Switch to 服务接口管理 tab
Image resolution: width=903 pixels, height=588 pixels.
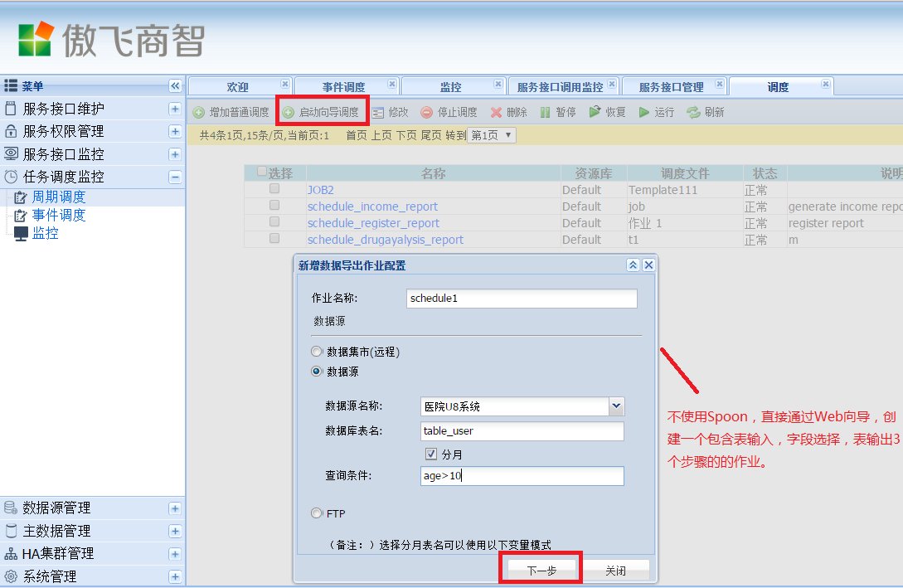(672, 87)
